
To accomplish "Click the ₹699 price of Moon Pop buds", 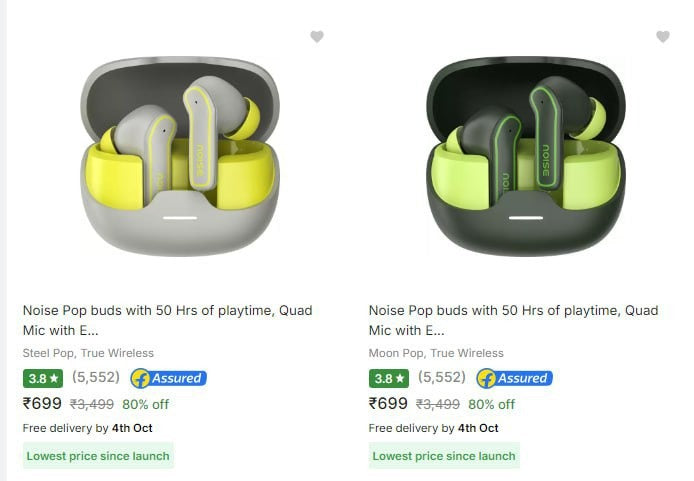I will click(388, 404).
